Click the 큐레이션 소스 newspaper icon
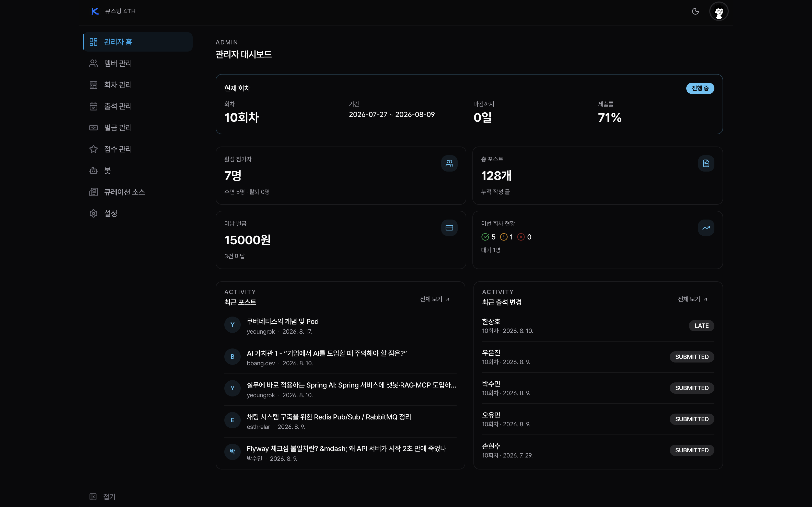Screen dimensions: 812x507 click(x=93, y=192)
